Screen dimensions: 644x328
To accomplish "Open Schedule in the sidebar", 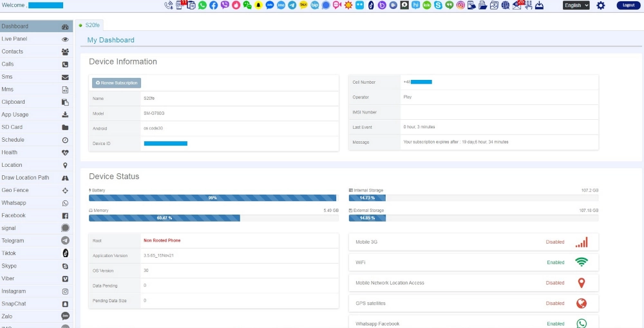I will (x=37, y=140).
